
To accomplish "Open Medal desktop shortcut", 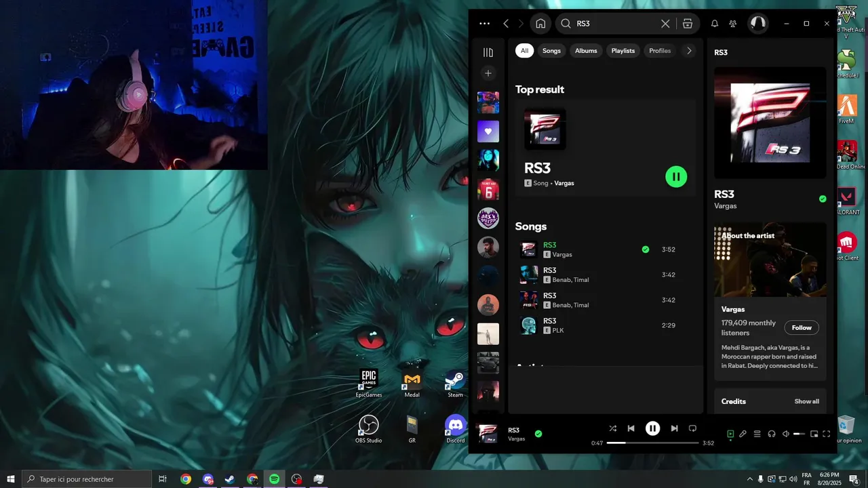I will pyautogui.click(x=412, y=384).
